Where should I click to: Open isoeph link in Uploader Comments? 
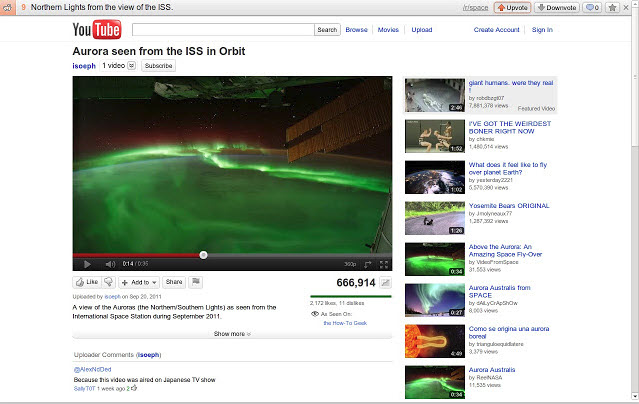pos(148,355)
